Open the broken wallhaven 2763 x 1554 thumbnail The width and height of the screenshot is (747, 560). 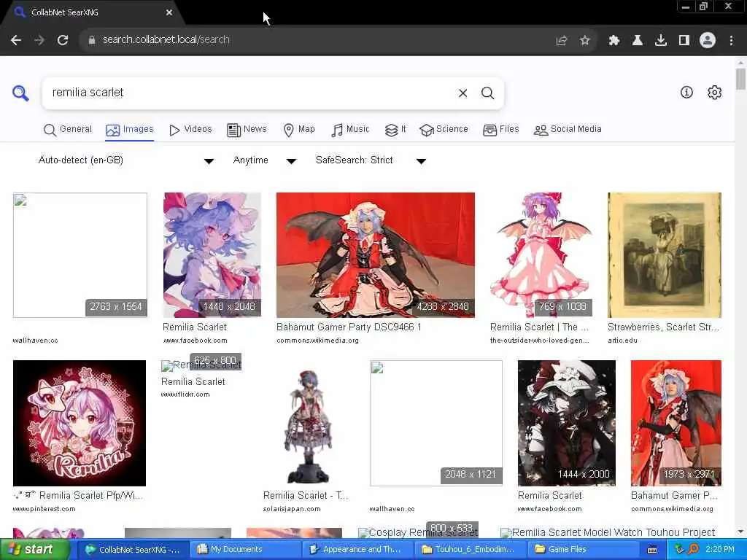pos(80,255)
